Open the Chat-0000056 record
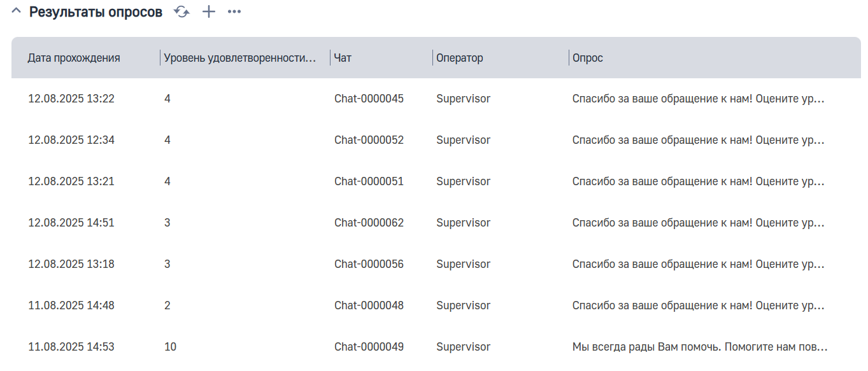868x371 pixels. (x=369, y=264)
